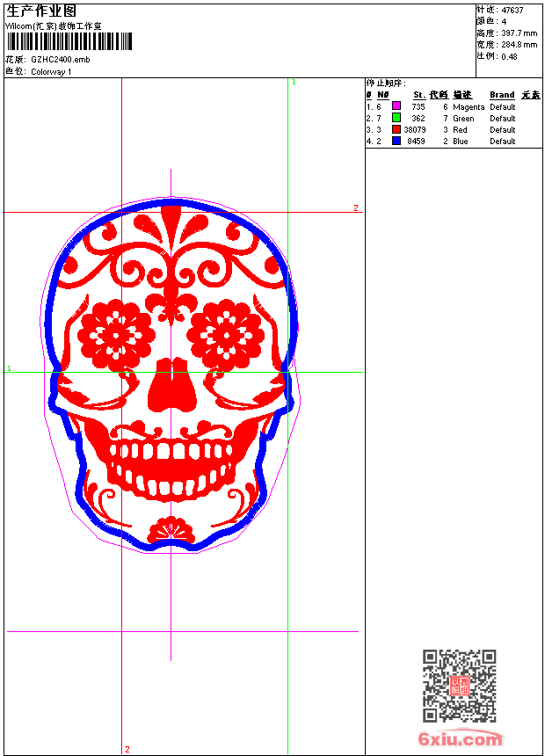545x756 pixels.
Task: Select the red nose shape on skull
Action: click(171, 387)
